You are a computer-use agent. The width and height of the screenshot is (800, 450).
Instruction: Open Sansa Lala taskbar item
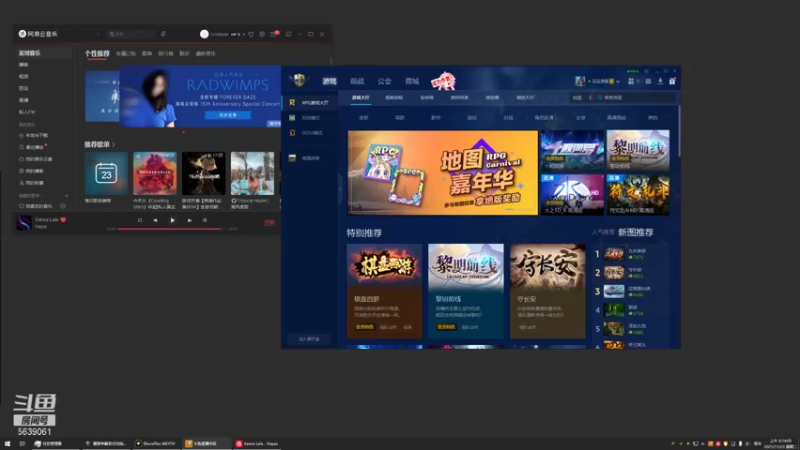257,444
